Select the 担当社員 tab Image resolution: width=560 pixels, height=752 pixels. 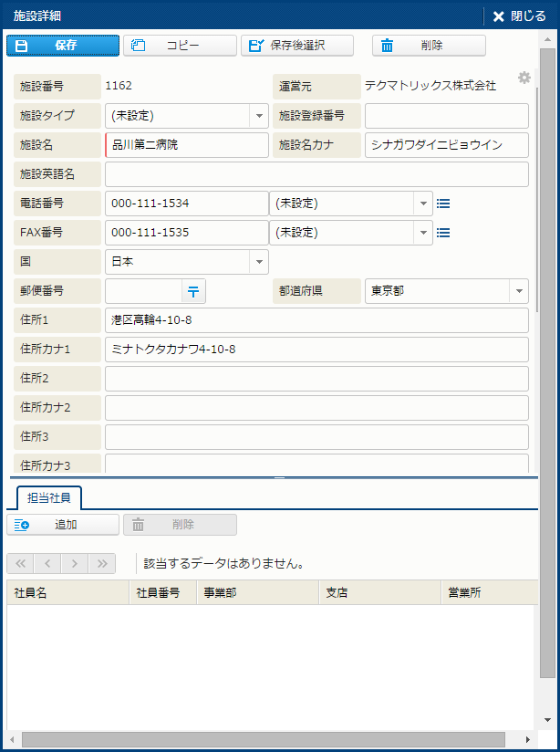pyautogui.click(x=49, y=497)
